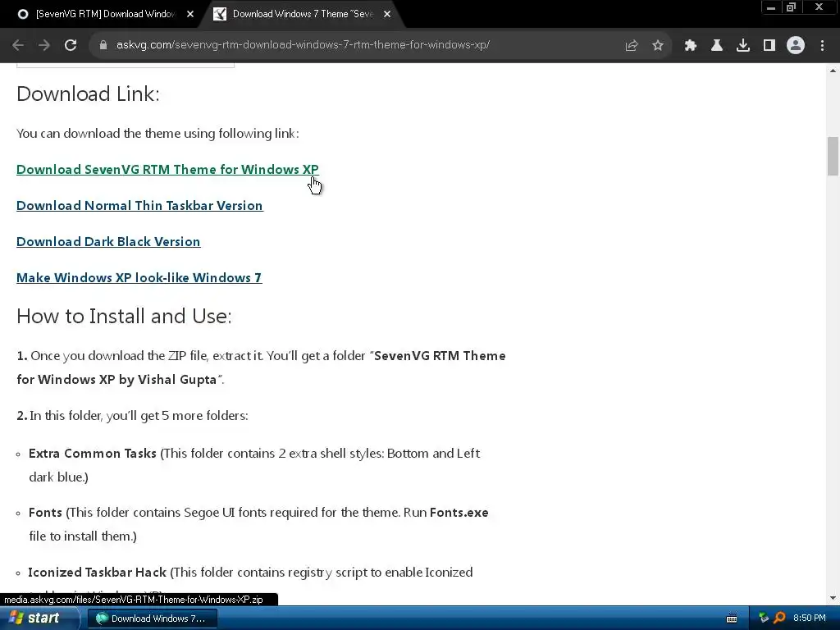Download SevenVG RTM Theme for Windows XP
The image size is (840, 630).
[x=167, y=169]
